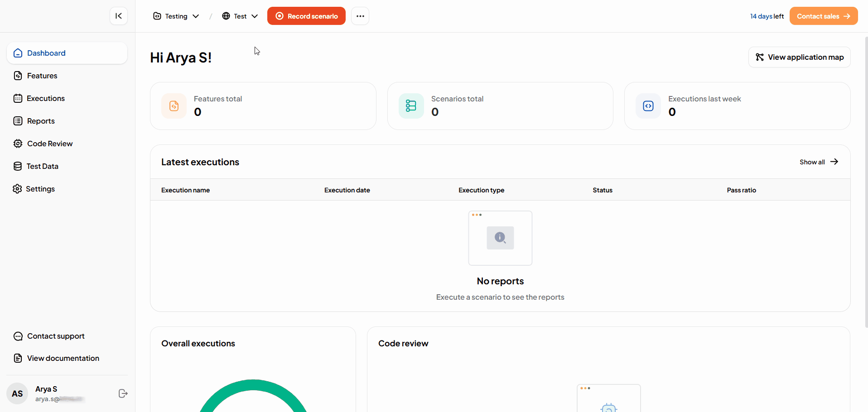Go to Features page in sidebar

coord(42,76)
